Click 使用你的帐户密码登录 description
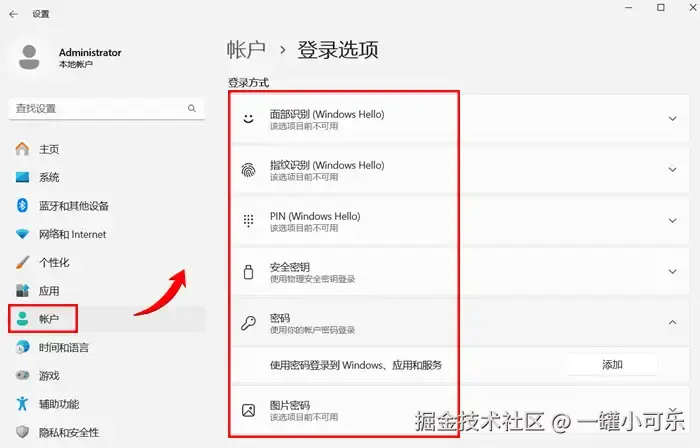This screenshot has width=700, height=448. (x=312, y=330)
